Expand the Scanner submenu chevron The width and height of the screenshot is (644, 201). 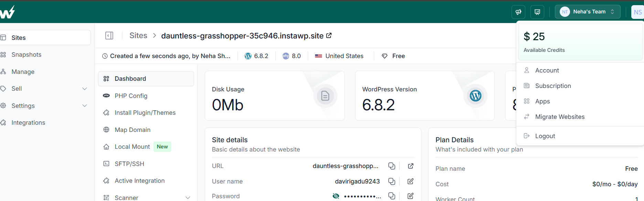(188, 198)
